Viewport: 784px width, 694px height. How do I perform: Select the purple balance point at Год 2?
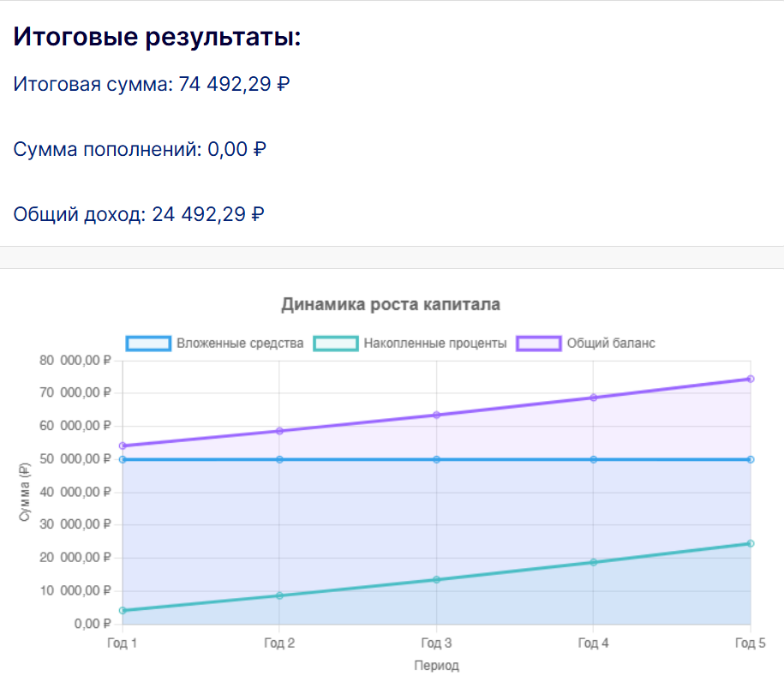point(279,431)
